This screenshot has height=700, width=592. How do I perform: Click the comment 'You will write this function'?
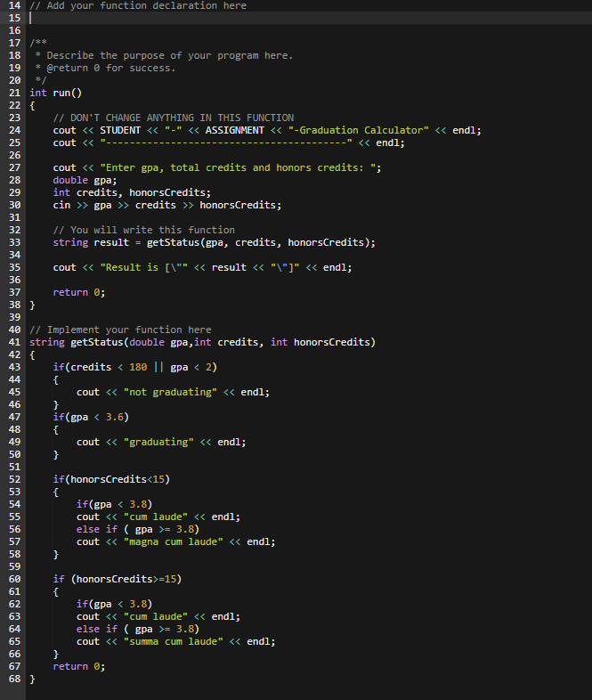tap(143, 230)
